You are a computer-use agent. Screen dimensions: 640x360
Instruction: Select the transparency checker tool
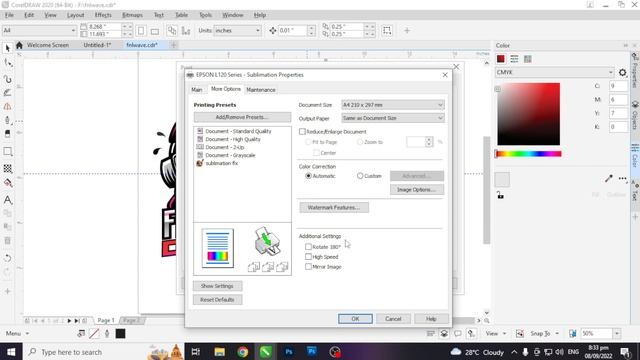[7, 168]
